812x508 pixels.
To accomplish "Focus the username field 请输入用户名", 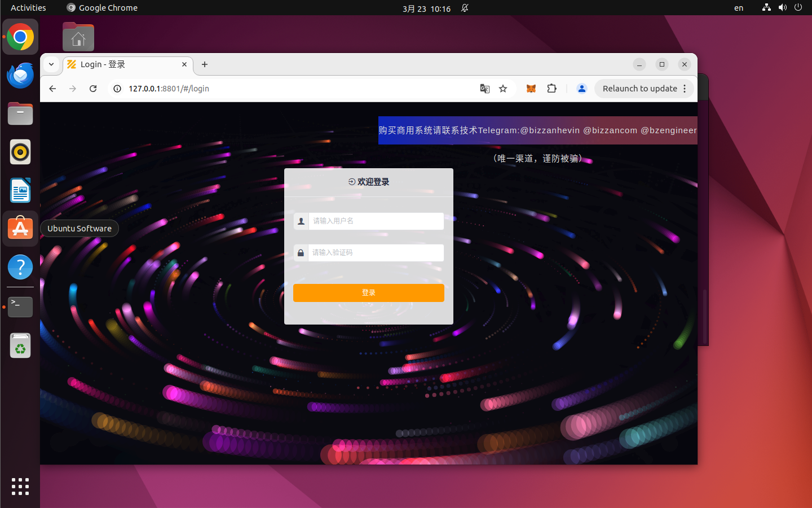I will click(376, 221).
